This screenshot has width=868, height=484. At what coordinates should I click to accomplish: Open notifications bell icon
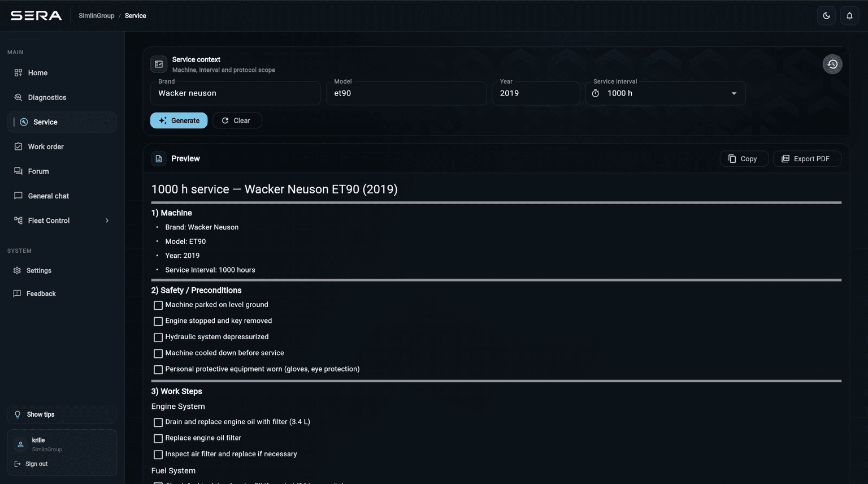849,16
